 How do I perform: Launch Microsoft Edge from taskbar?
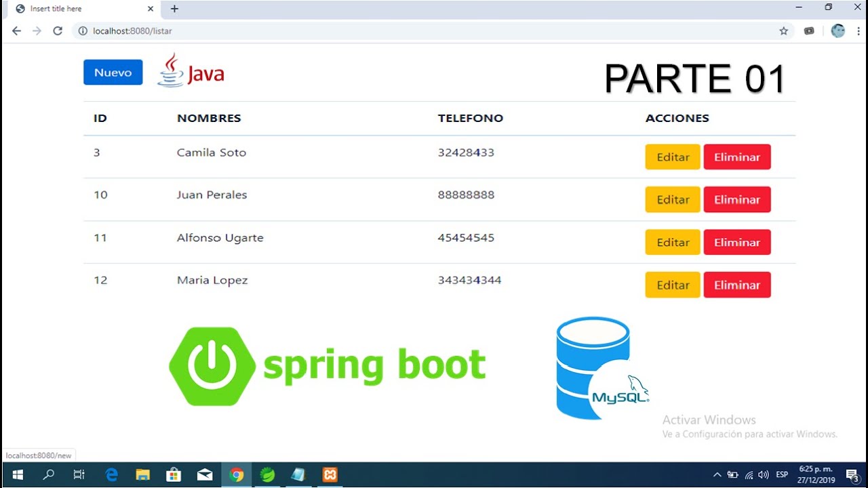click(112, 474)
